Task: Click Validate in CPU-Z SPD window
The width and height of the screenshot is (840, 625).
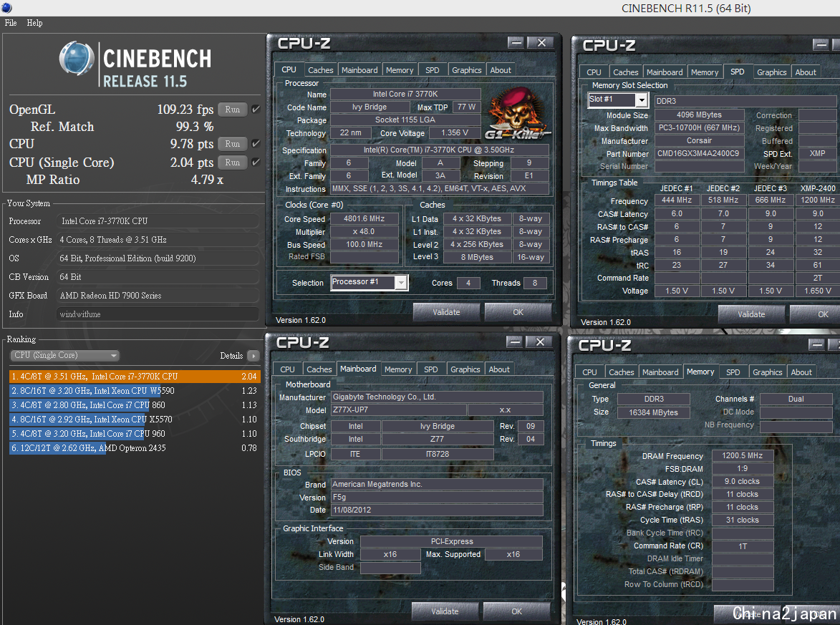Action: pyautogui.click(x=751, y=314)
